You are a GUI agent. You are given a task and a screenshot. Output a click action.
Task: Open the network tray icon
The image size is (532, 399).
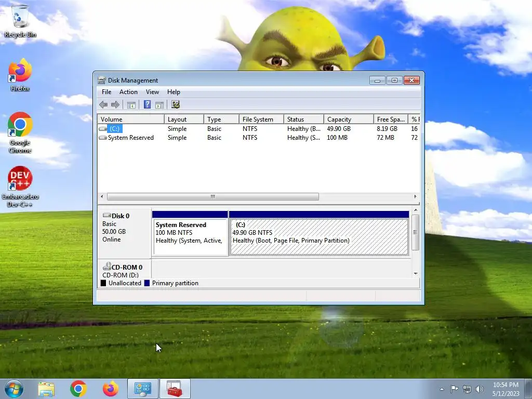(x=467, y=389)
